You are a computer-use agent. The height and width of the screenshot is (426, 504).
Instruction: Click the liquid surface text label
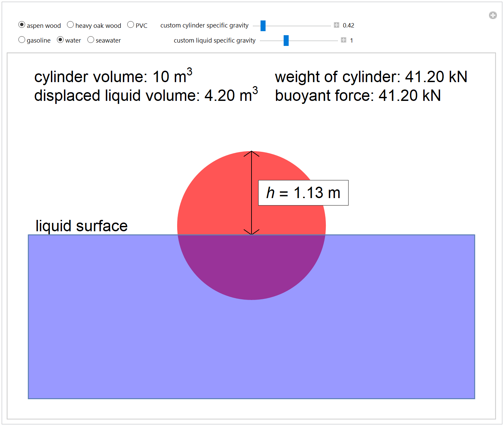pos(81,226)
